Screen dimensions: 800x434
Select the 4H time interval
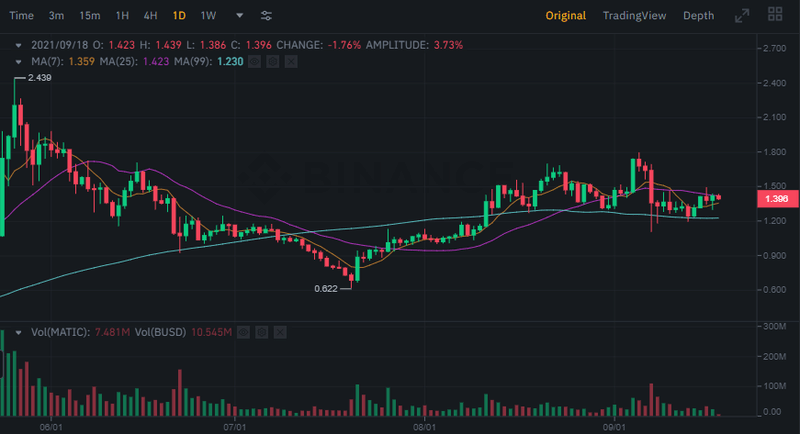150,16
